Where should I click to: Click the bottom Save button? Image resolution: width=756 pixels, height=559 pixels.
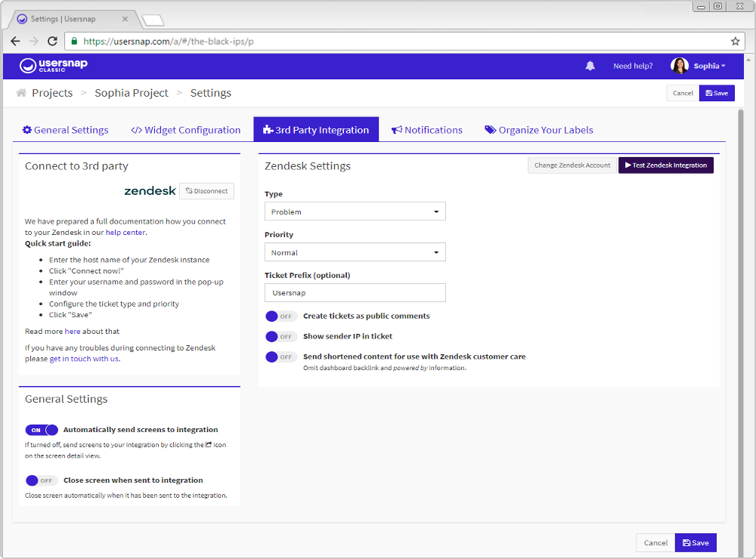696,542
